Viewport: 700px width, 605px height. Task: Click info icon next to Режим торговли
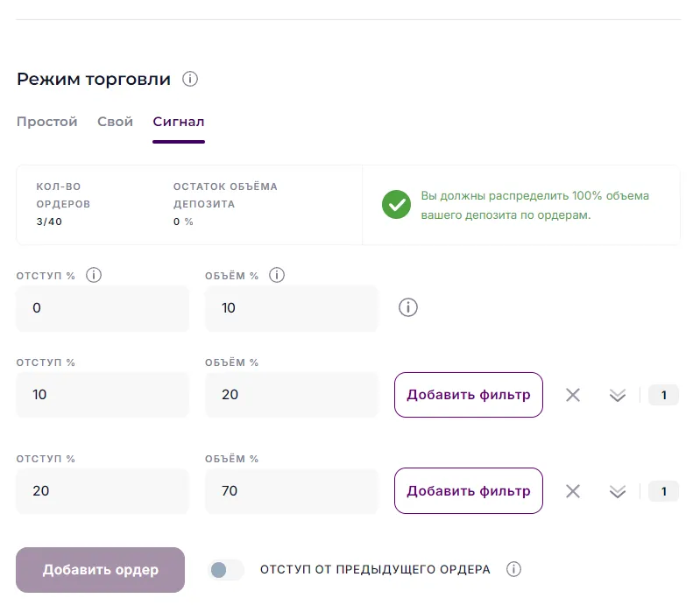(190, 80)
